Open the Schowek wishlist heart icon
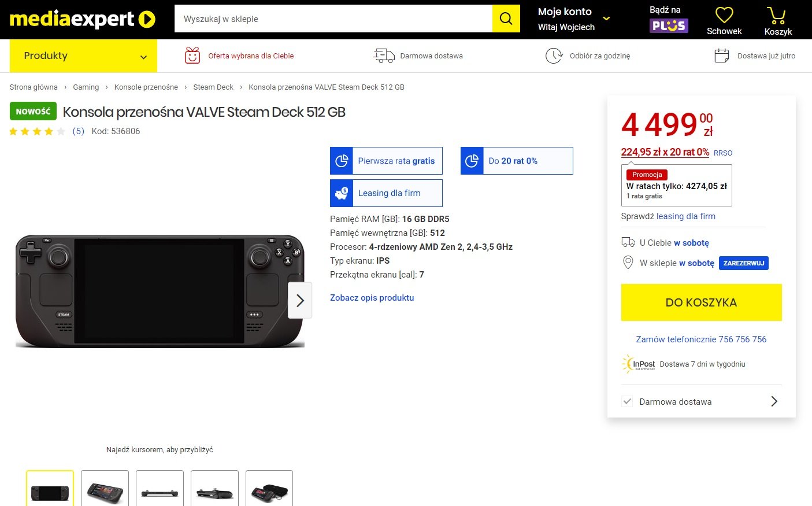Screen dimensions: 812x506 pyautogui.click(x=724, y=16)
